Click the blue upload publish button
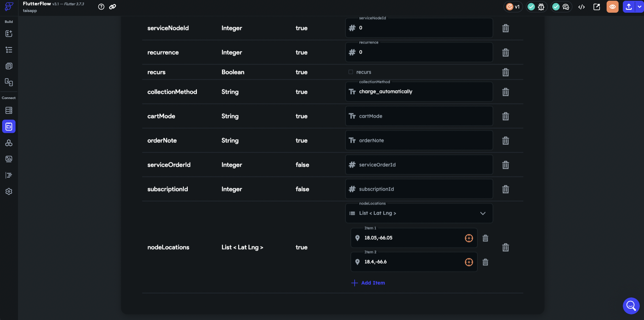The height and width of the screenshot is (320, 644). point(629,7)
